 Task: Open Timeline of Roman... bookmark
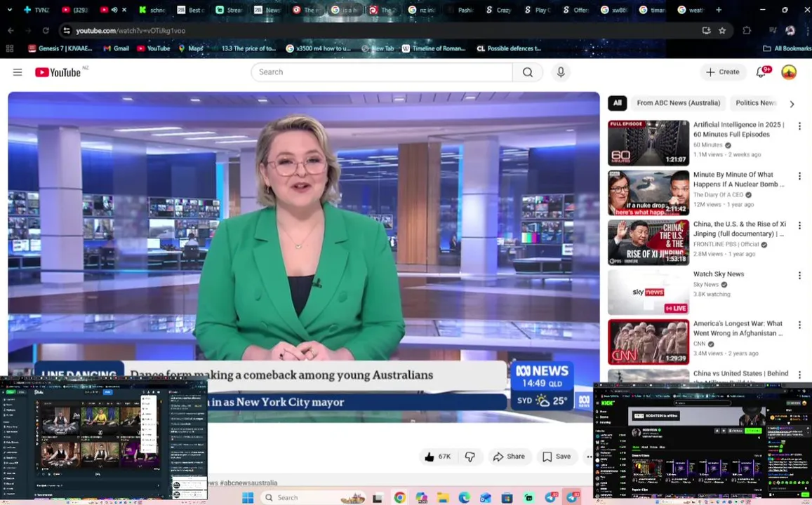(x=434, y=48)
